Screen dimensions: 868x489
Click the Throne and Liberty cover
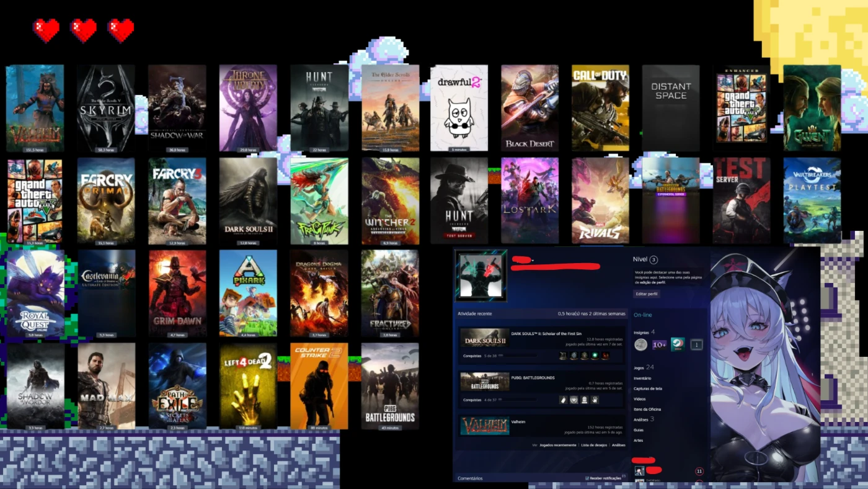[248, 108]
